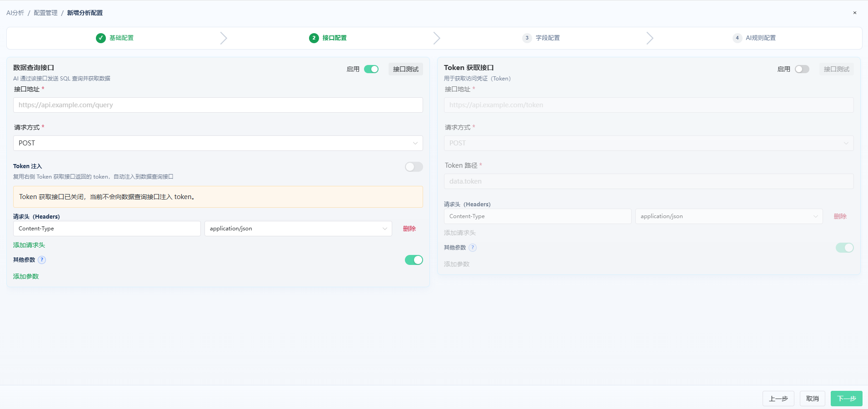Click the help question icon in Token 获取接口 panel

pyautogui.click(x=473, y=248)
